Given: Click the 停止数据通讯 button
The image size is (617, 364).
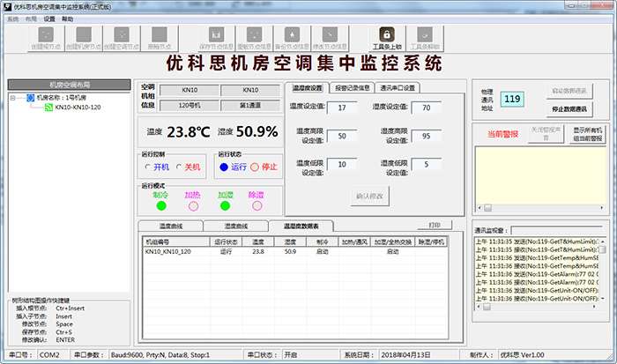Looking at the screenshot, I should point(576,108).
